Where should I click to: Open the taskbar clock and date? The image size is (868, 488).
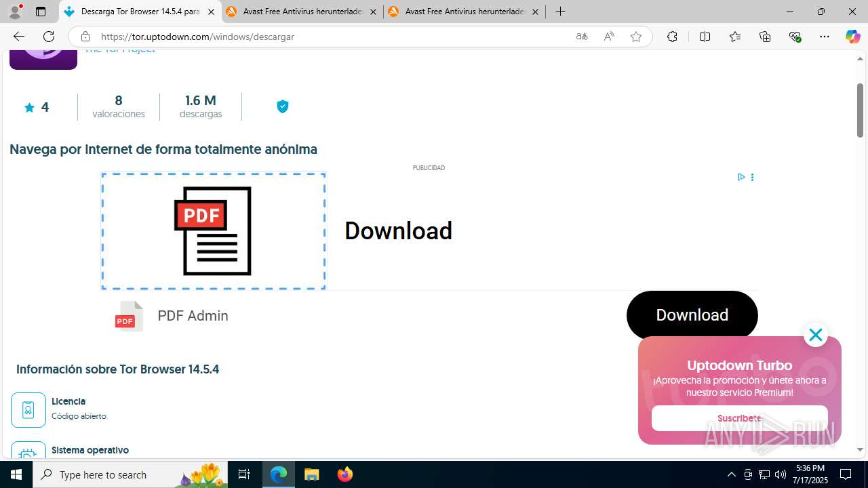pos(812,474)
